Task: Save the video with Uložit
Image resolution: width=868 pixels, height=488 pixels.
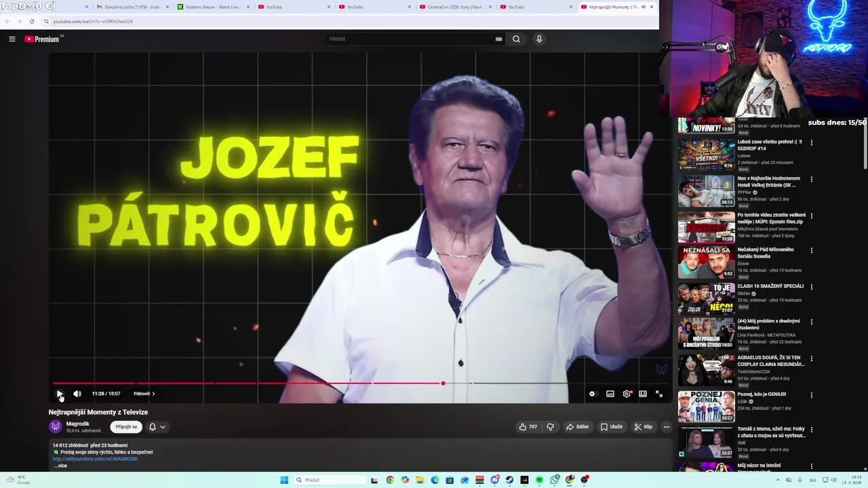Action: tap(611, 427)
